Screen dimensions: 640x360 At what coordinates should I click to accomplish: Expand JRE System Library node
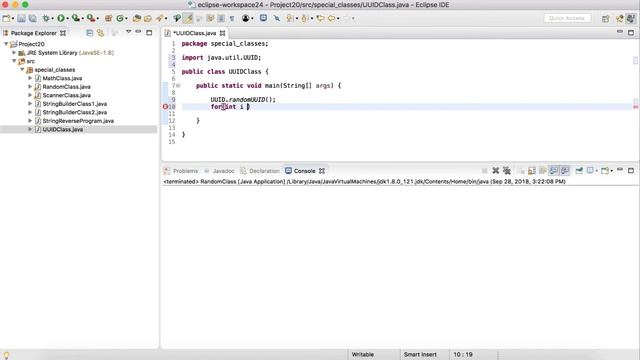point(14,52)
